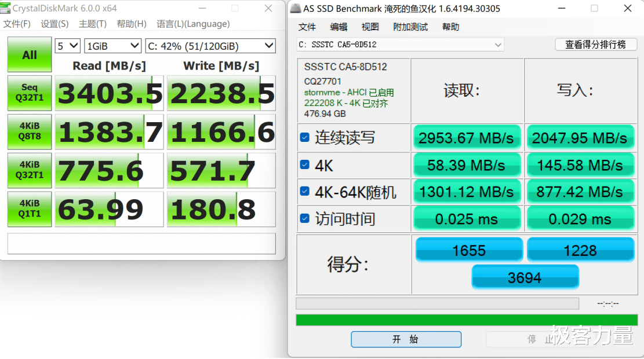Open the 帮助 menu in AS SSD Benchmark

(x=450, y=27)
